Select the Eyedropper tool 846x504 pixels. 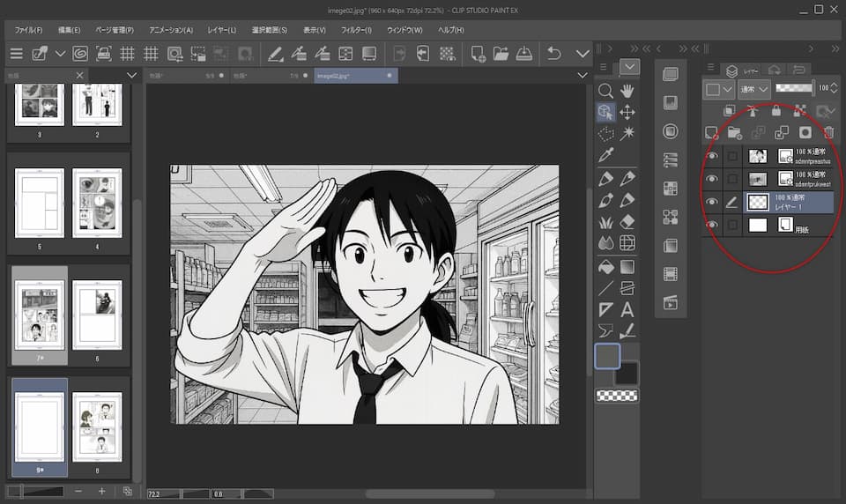[605, 155]
